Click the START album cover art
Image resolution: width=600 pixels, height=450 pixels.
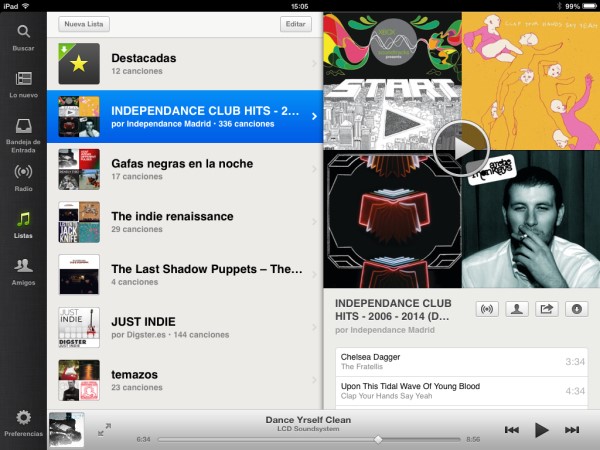[392, 81]
